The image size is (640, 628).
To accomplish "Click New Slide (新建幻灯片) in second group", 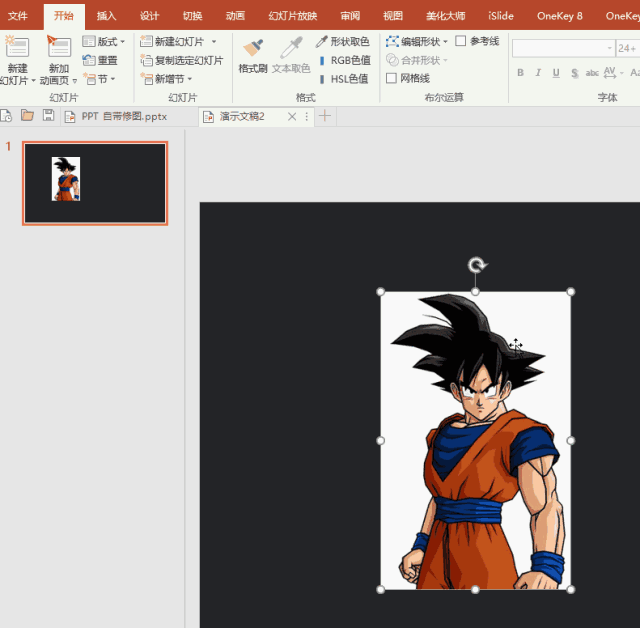I will click(x=172, y=42).
